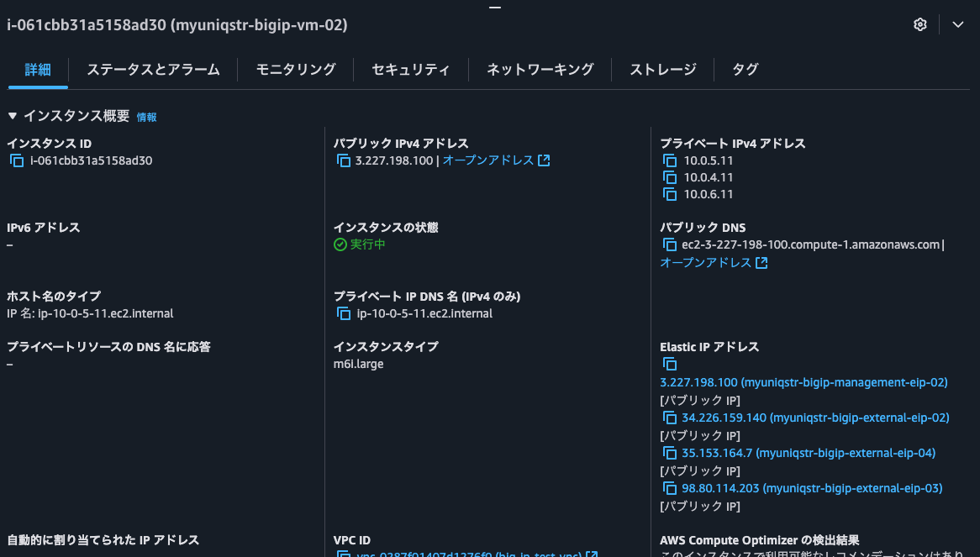This screenshot has width=980, height=557.
Task: Open panel settings gear icon
Action: tap(920, 24)
